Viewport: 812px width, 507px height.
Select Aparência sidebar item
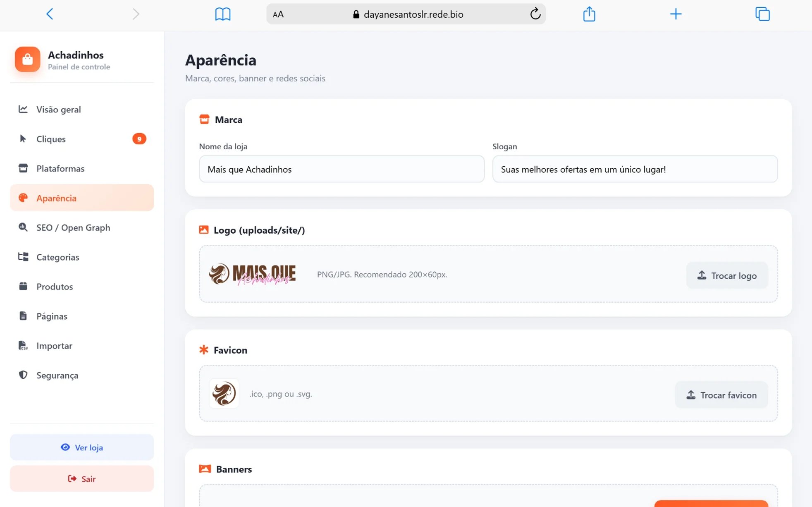click(x=82, y=198)
